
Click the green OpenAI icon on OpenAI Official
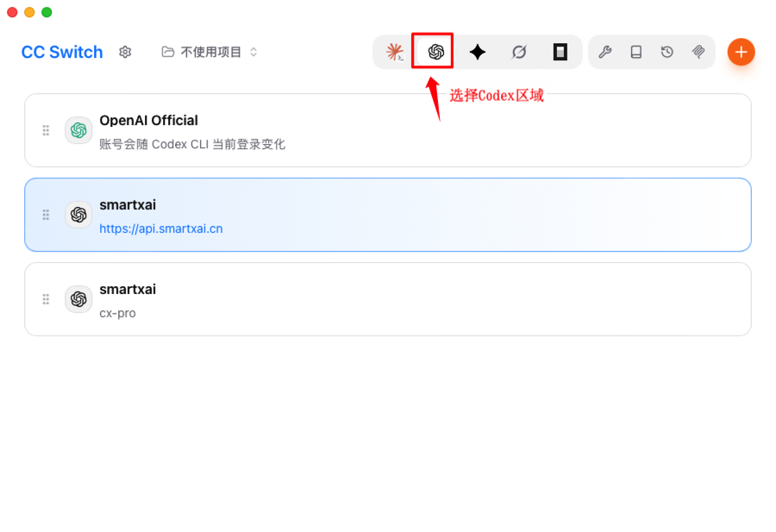tap(78, 130)
